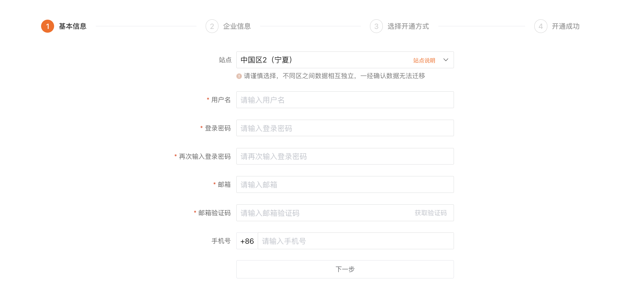The height and width of the screenshot is (292, 644).
Task: Expand the 站点 dropdown chevron
Action: pos(446,60)
